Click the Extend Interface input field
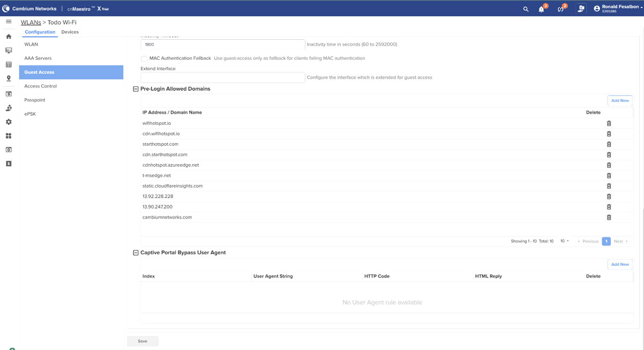 [223, 78]
